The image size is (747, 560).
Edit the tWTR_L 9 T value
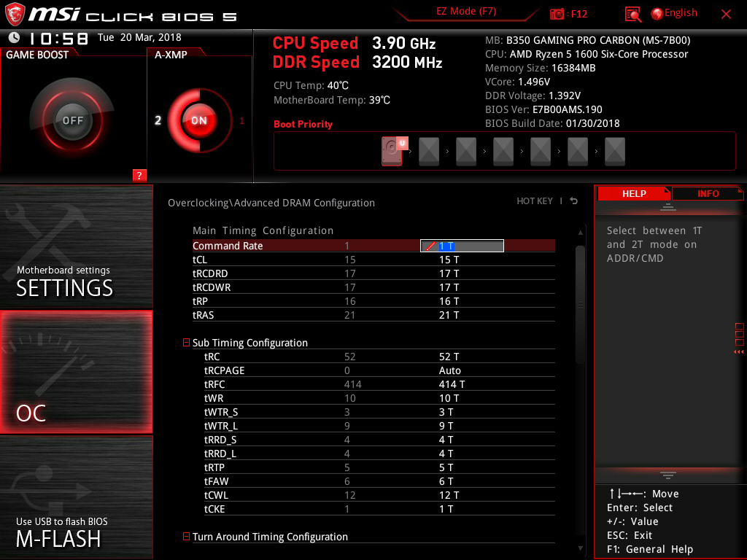pyautogui.click(x=446, y=426)
